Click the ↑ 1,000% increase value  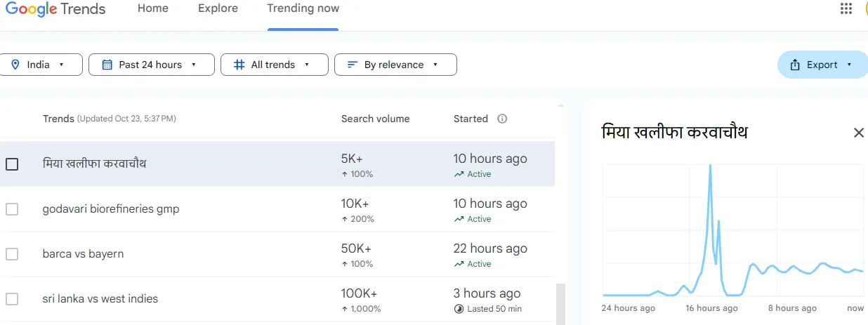pyautogui.click(x=361, y=309)
